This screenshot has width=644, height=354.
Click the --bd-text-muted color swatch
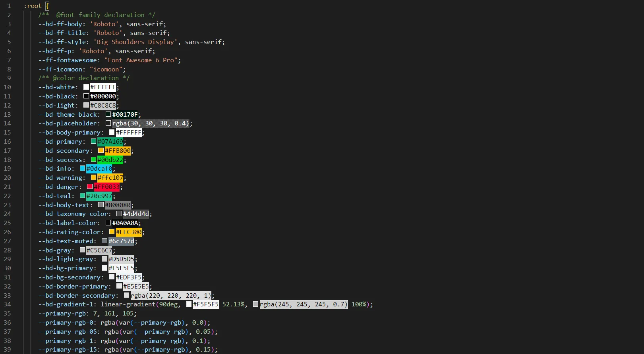point(104,241)
